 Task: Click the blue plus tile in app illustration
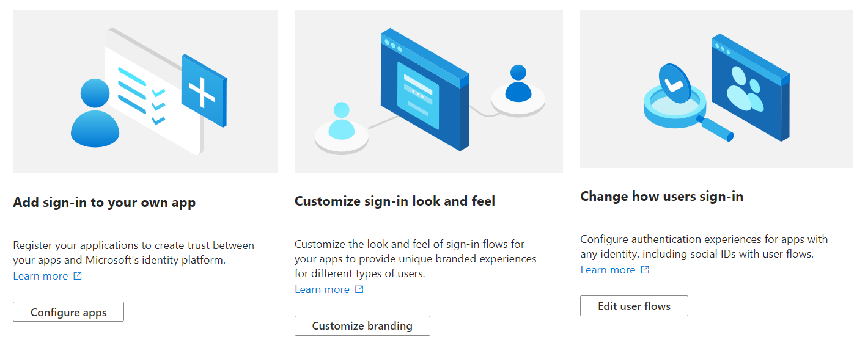[x=203, y=90]
